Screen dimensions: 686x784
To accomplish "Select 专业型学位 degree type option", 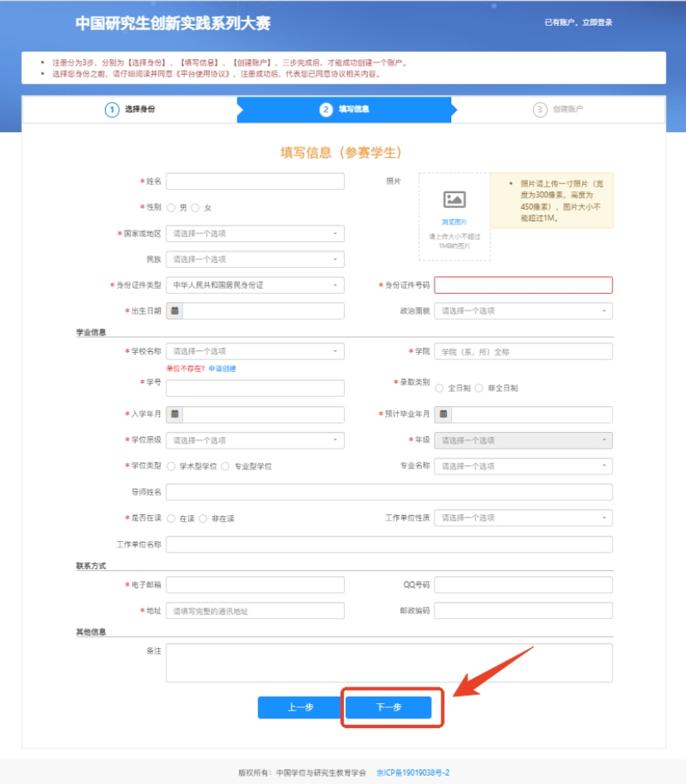I will tap(226, 467).
